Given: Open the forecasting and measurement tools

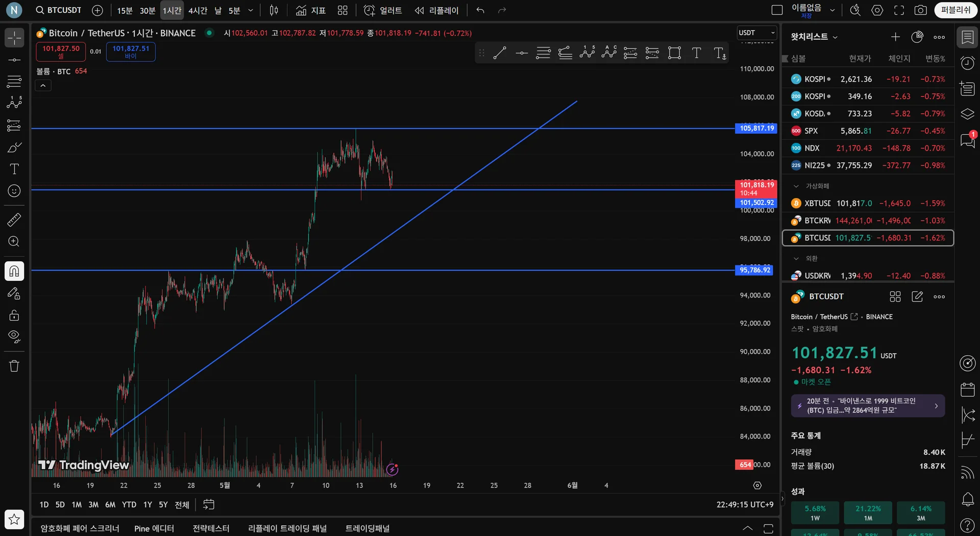Looking at the screenshot, I should [x=14, y=125].
